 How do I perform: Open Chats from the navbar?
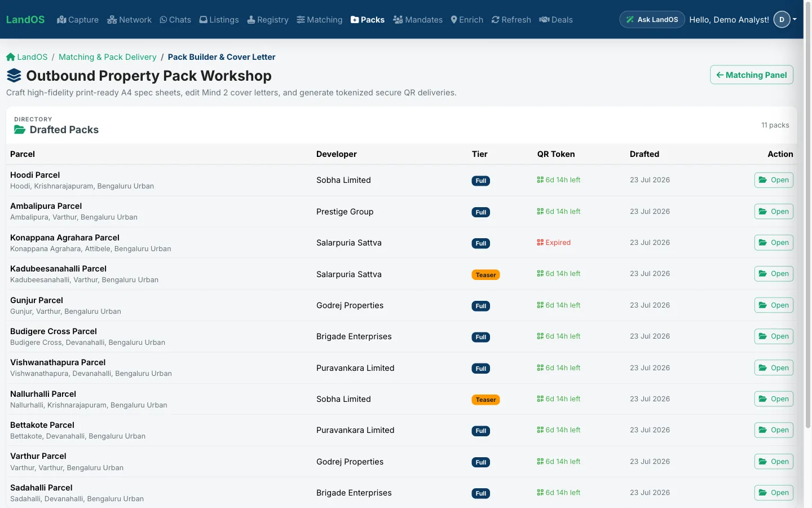tap(175, 20)
